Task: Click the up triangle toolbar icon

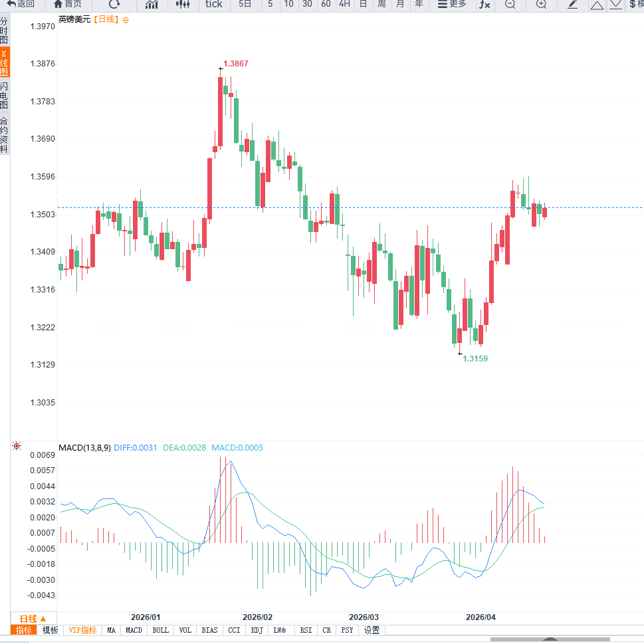Action: click(x=597, y=5)
